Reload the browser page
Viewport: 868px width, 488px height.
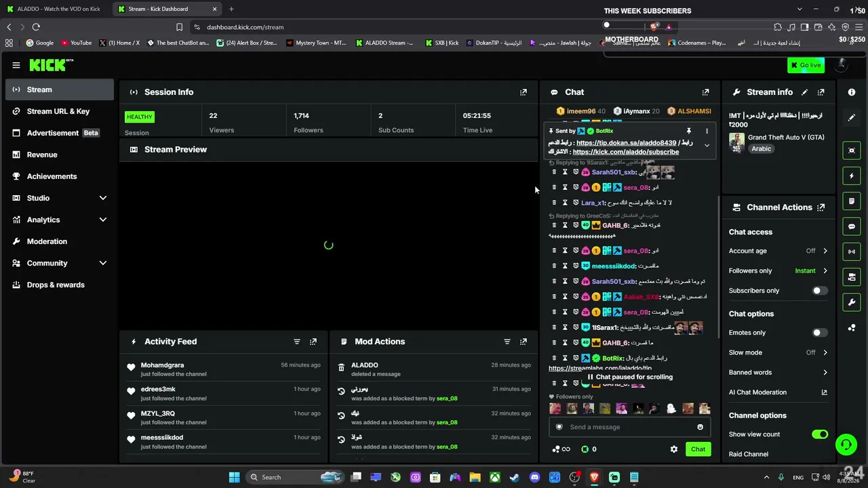pyautogui.click(x=36, y=27)
